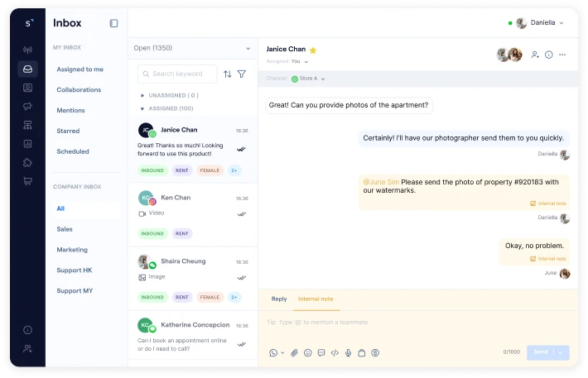Open Starred inbox
The height and width of the screenshot is (378, 588).
pos(68,132)
